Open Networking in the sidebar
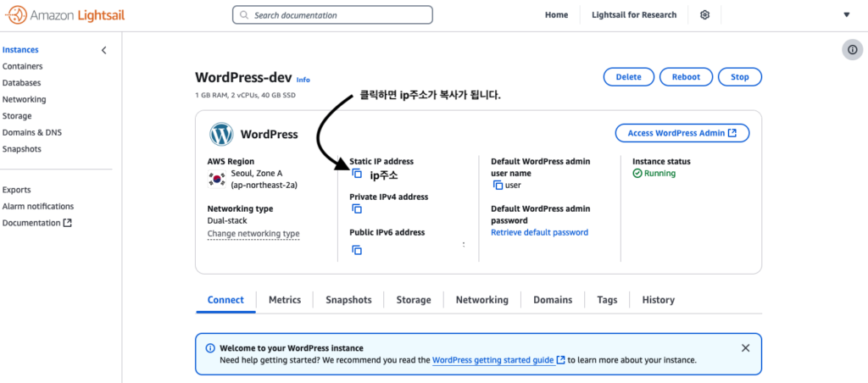Screen dimensions: 868x383 click(x=25, y=100)
